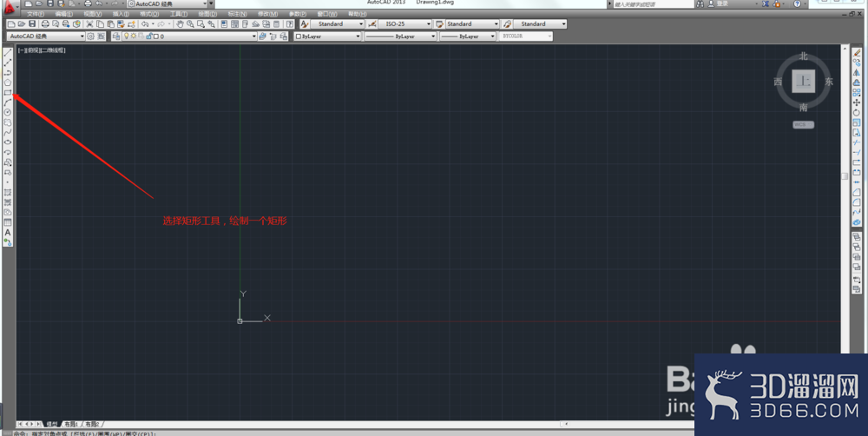Click the WCS button under ViewCube
Image resolution: width=868 pixels, height=436 pixels.
[x=803, y=125]
